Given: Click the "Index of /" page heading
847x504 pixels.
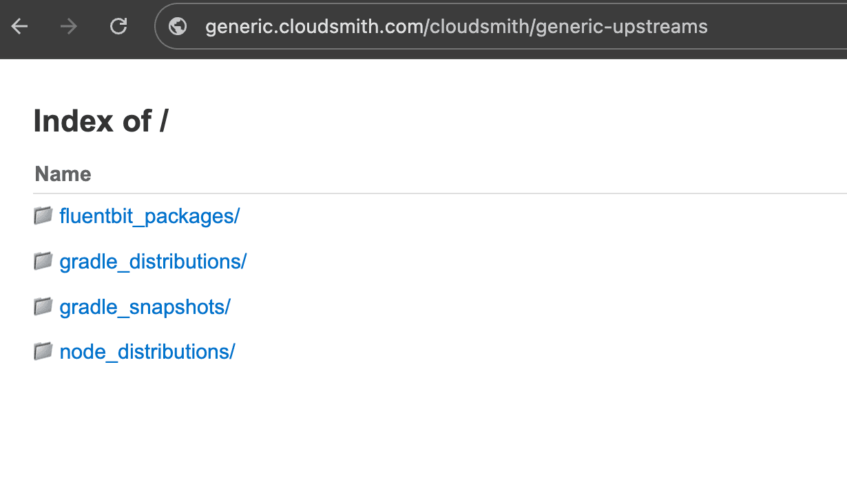Looking at the screenshot, I should tap(101, 121).
